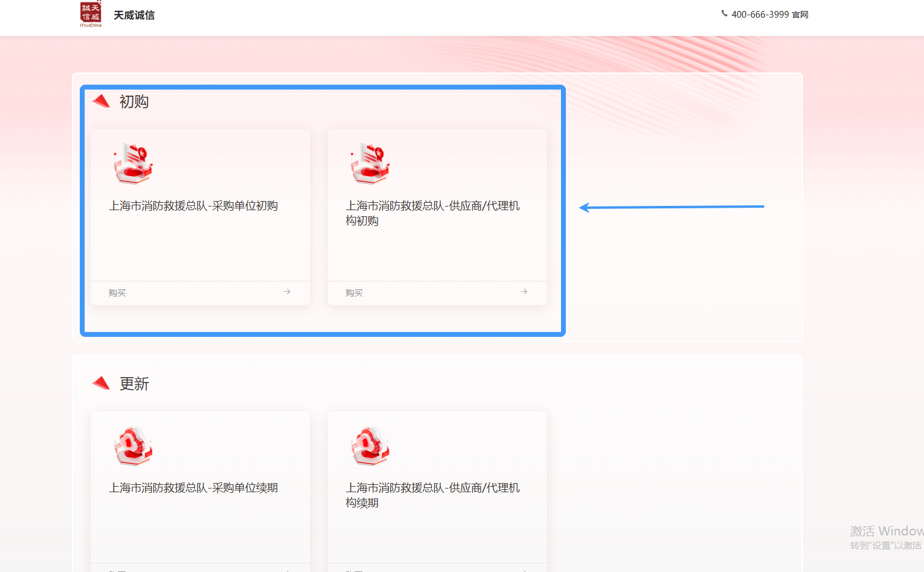Click the 400-666-3999 phone number
This screenshot has height=572, width=924.
760,15
